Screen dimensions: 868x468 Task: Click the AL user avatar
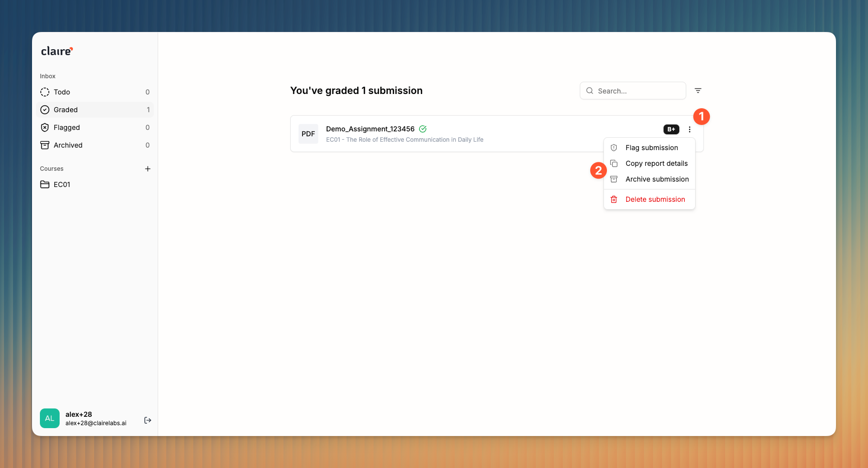point(50,418)
